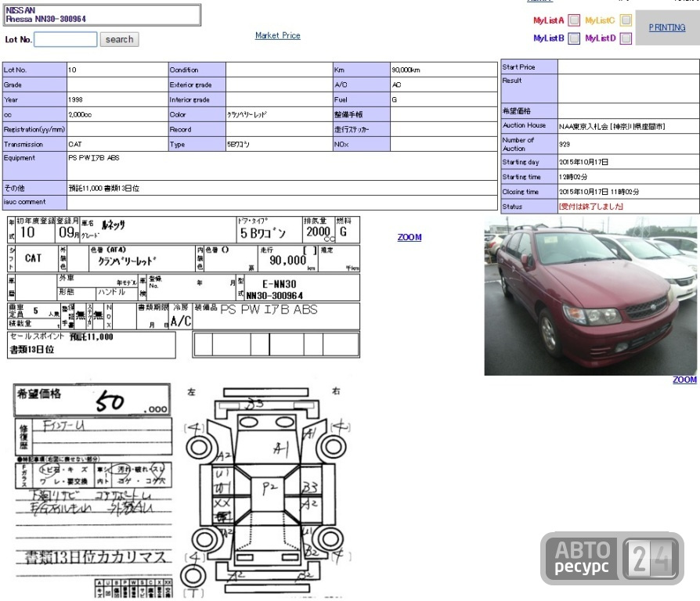
Task: Click the Start Price label cell
Action: [x=529, y=67]
